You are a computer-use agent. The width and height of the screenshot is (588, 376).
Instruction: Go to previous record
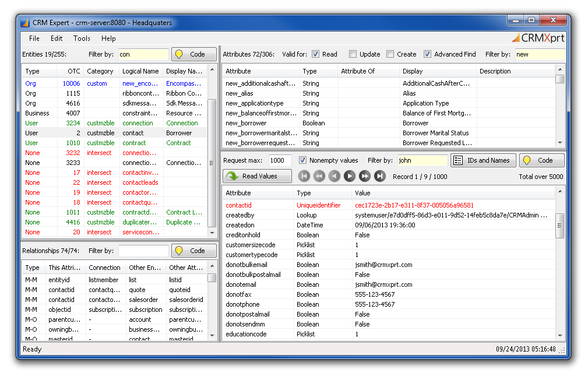[x=334, y=176]
